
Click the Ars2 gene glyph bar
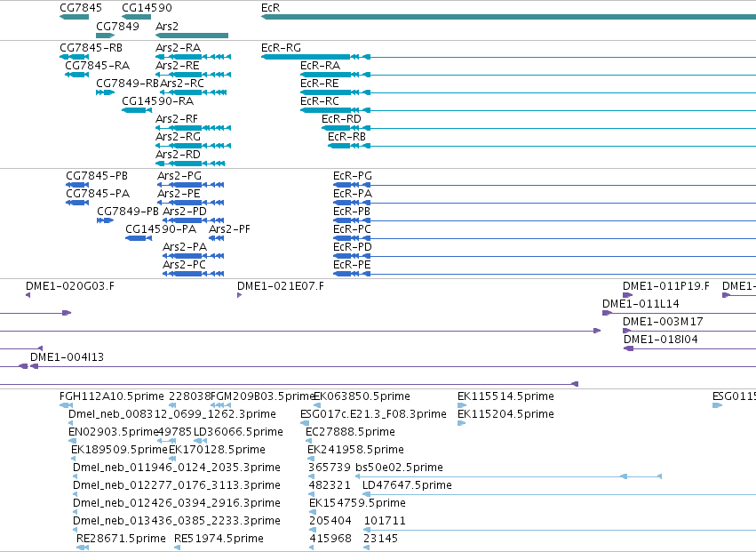191,36
